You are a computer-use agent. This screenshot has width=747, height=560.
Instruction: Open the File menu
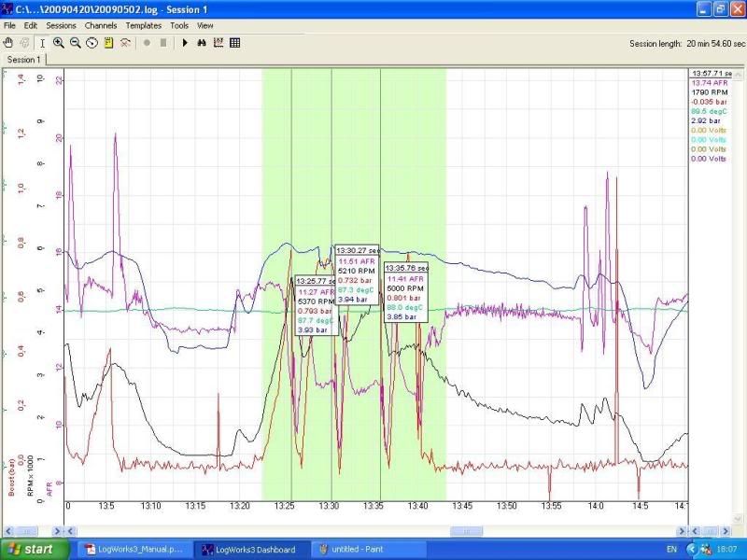[x=9, y=25]
